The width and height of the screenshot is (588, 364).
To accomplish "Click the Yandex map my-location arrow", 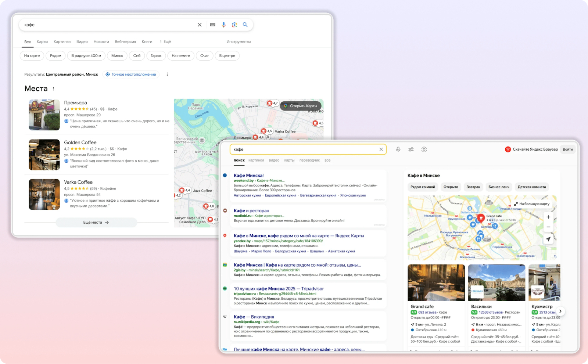I will tap(548, 239).
